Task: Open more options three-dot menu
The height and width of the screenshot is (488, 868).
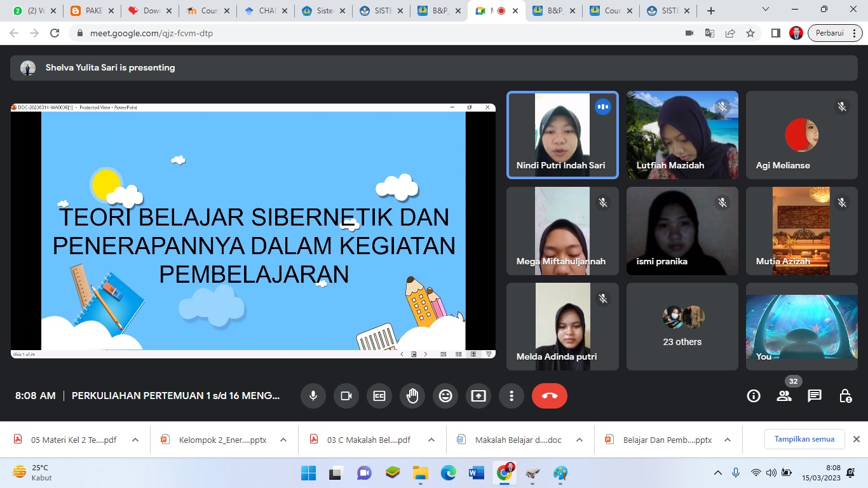Action: point(512,396)
